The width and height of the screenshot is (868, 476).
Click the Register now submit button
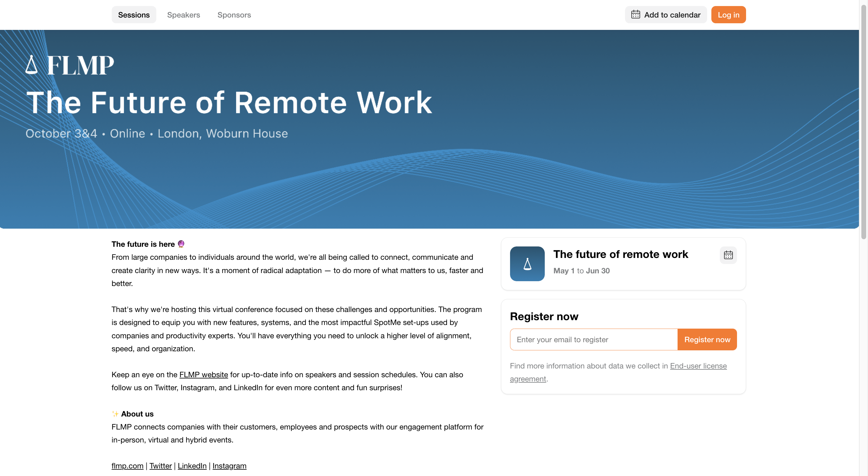click(x=707, y=339)
